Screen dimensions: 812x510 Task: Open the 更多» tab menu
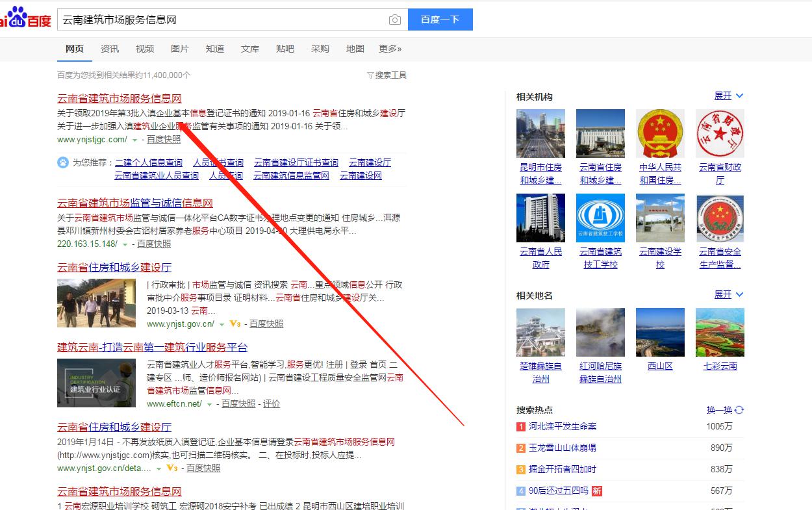click(x=390, y=49)
